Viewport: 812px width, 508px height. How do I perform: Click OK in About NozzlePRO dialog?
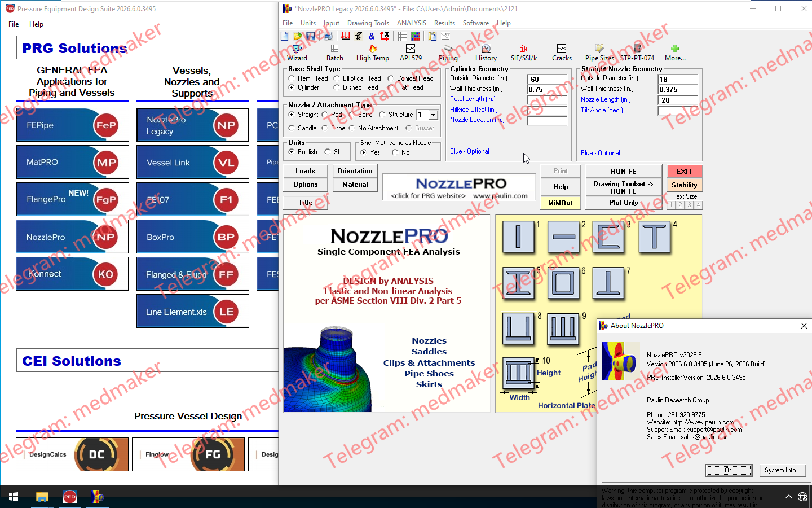tap(729, 470)
